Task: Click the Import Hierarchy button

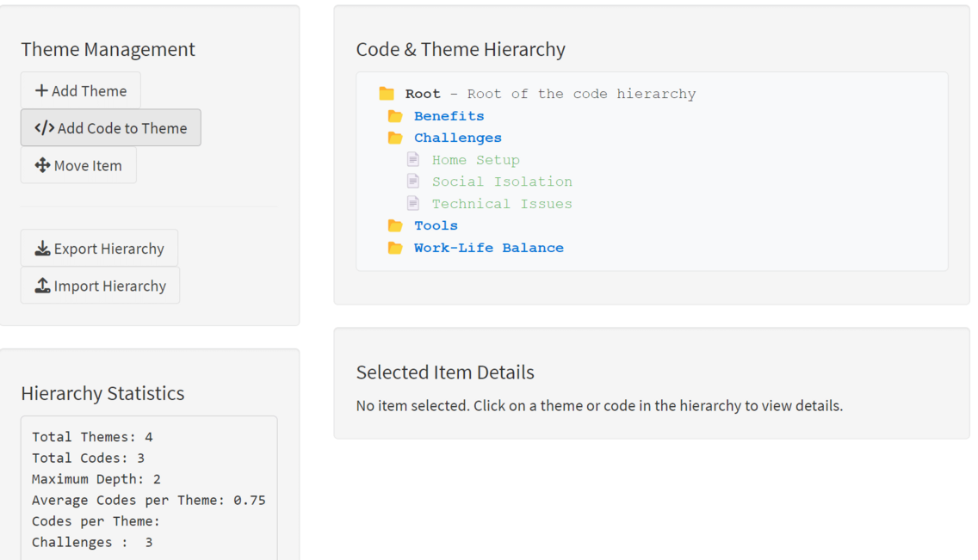Action: point(100,286)
